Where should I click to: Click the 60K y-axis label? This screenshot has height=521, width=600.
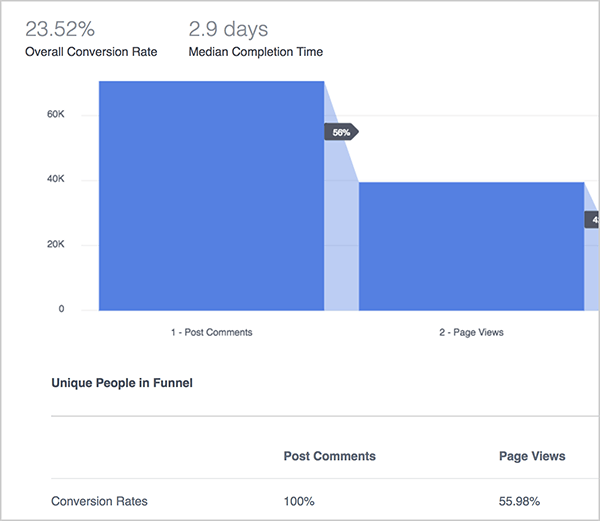[55, 115]
